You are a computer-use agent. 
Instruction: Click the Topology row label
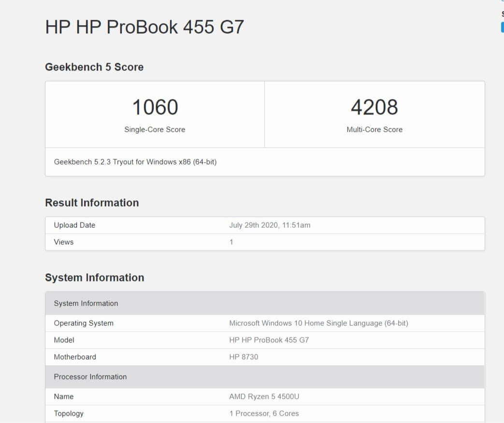point(69,413)
